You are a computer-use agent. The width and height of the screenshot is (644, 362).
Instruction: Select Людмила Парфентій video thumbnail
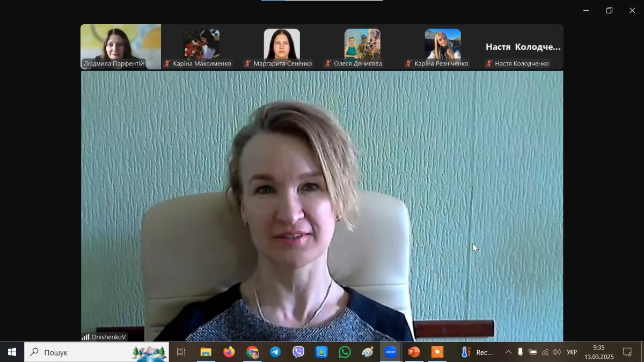click(121, 47)
